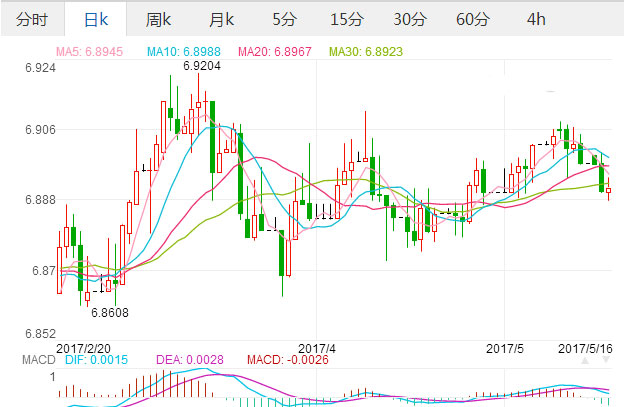
Task: Switch to the 30分 interval tab
Action: [x=410, y=19]
